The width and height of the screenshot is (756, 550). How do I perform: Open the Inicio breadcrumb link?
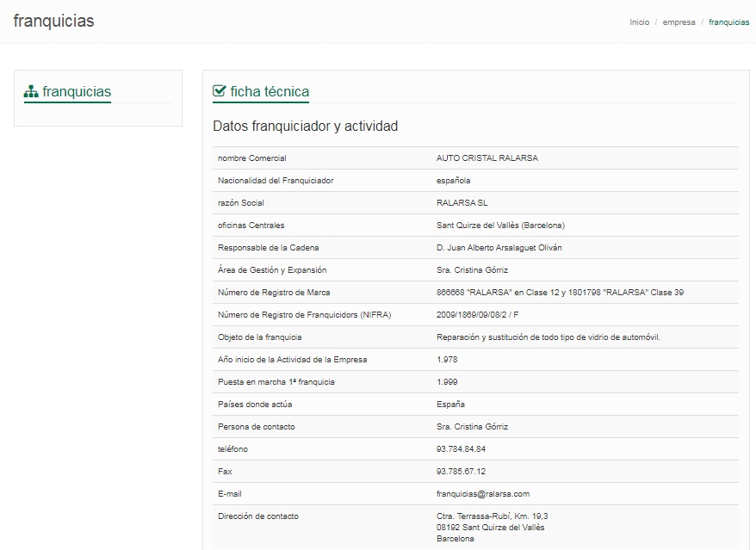pyautogui.click(x=639, y=22)
